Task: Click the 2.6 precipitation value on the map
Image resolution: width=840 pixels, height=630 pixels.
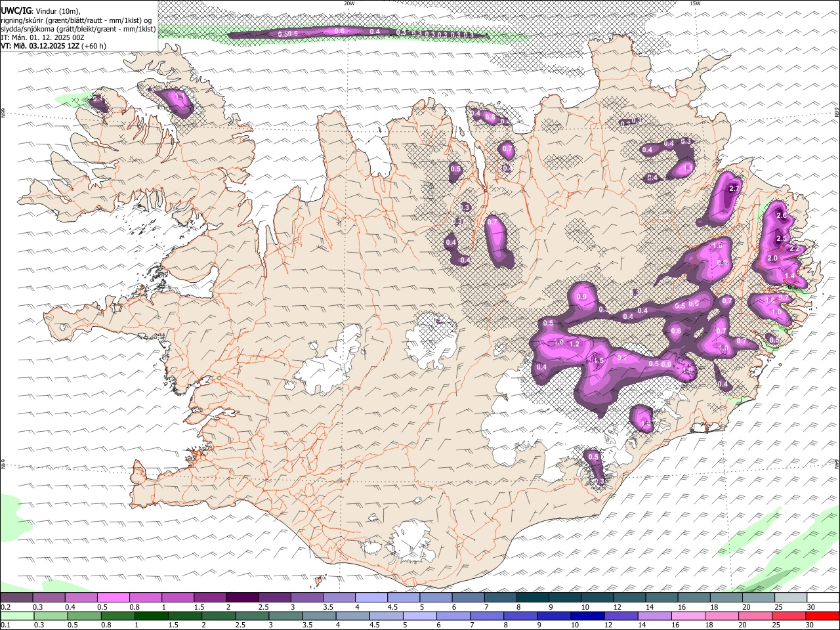Action: coord(781,215)
